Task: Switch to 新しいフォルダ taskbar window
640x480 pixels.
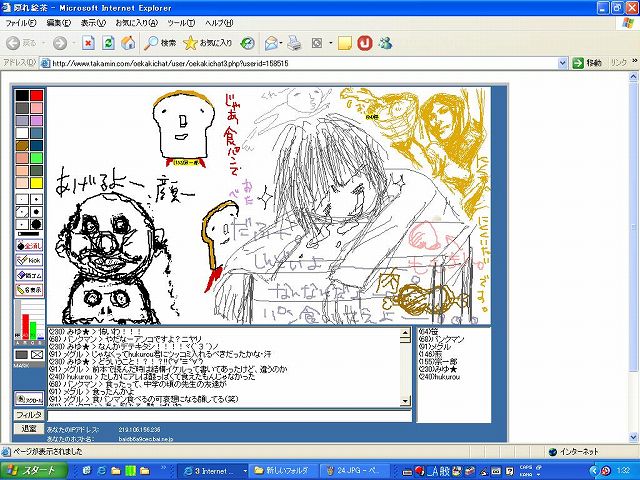Action: 283,471
